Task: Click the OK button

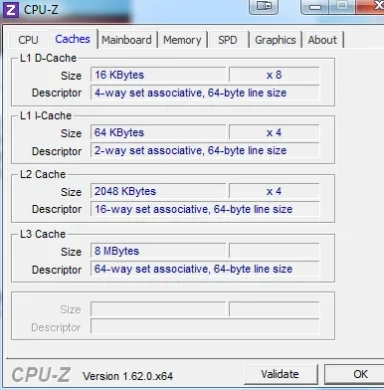Action: click(x=354, y=374)
